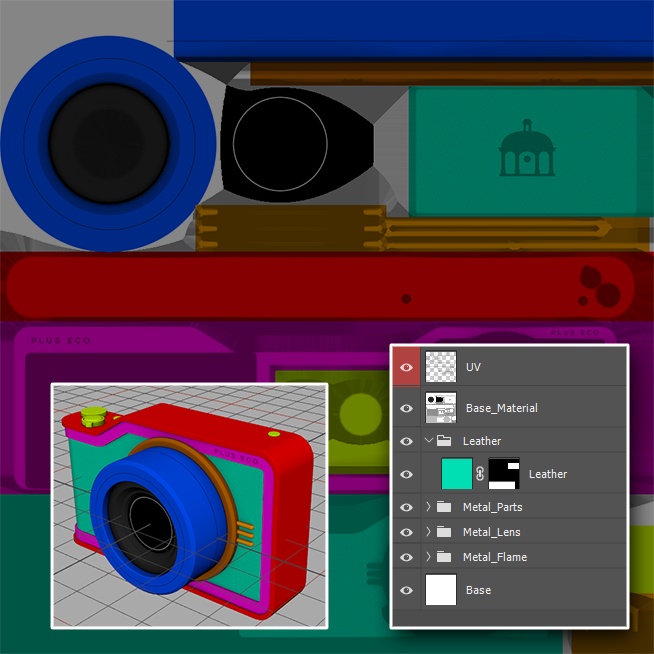
Task: Expand the Metal_Flame group
Action: [x=428, y=557]
